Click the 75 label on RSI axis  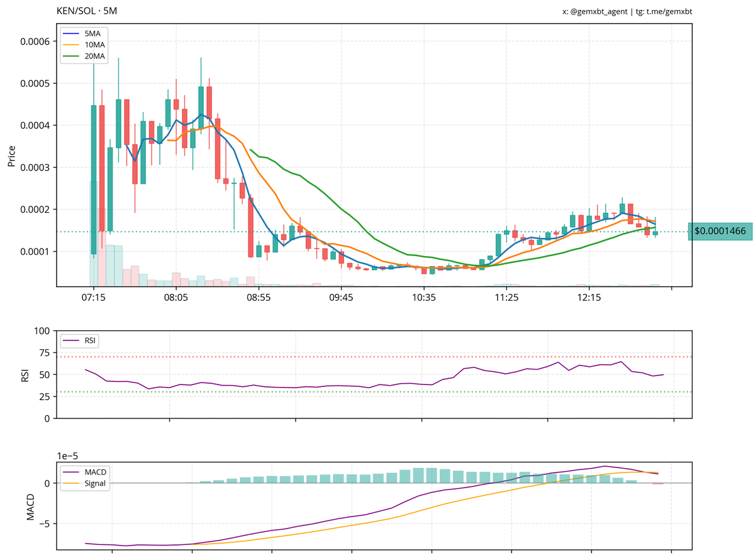[x=45, y=352]
